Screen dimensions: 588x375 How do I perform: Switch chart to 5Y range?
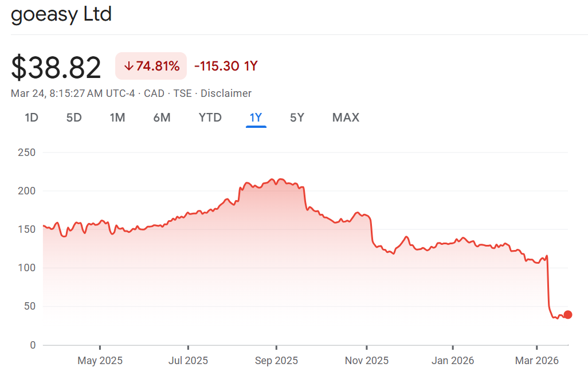click(x=297, y=118)
